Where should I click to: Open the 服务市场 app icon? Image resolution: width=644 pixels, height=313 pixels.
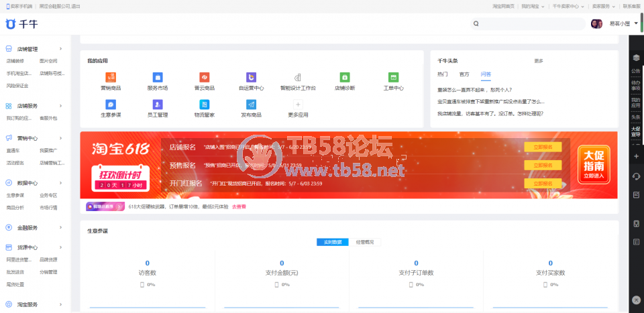click(158, 78)
